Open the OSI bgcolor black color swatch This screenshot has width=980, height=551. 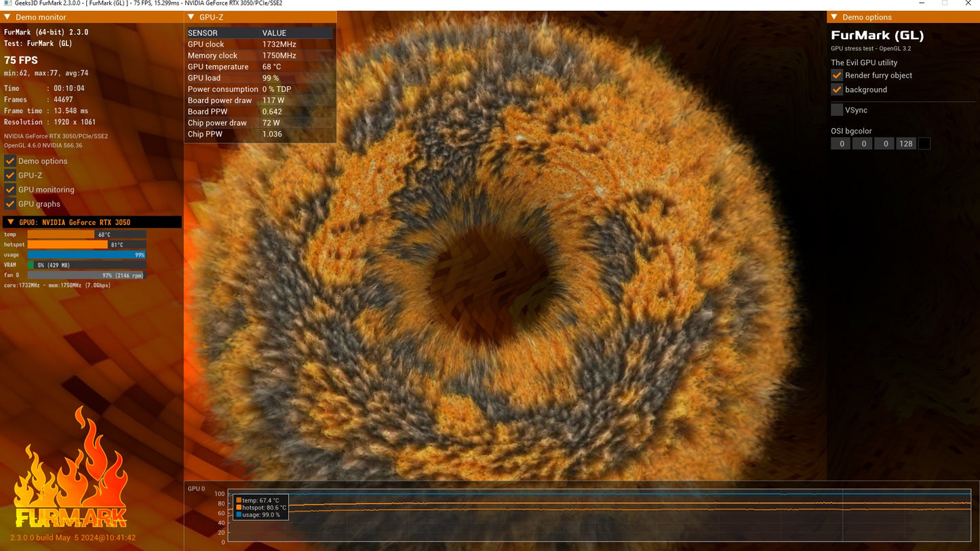pos(924,144)
